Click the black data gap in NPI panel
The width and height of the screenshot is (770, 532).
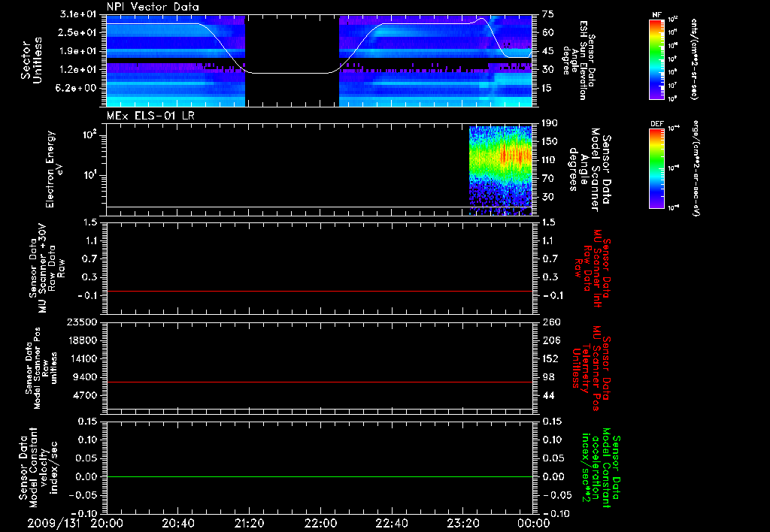click(x=293, y=60)
